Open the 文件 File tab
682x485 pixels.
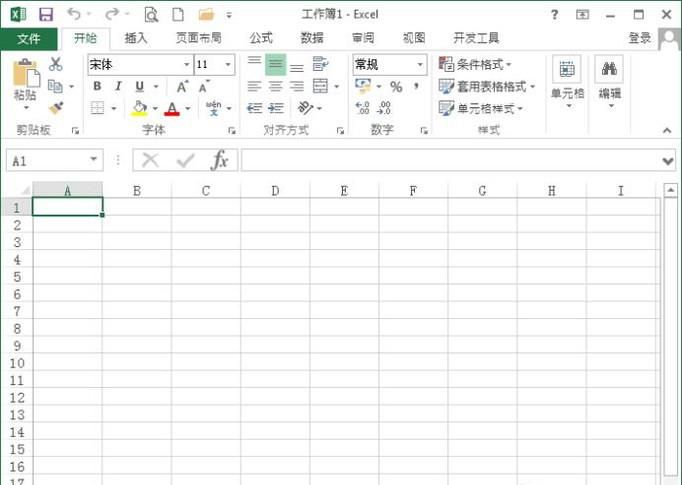(x=29, y=39)
